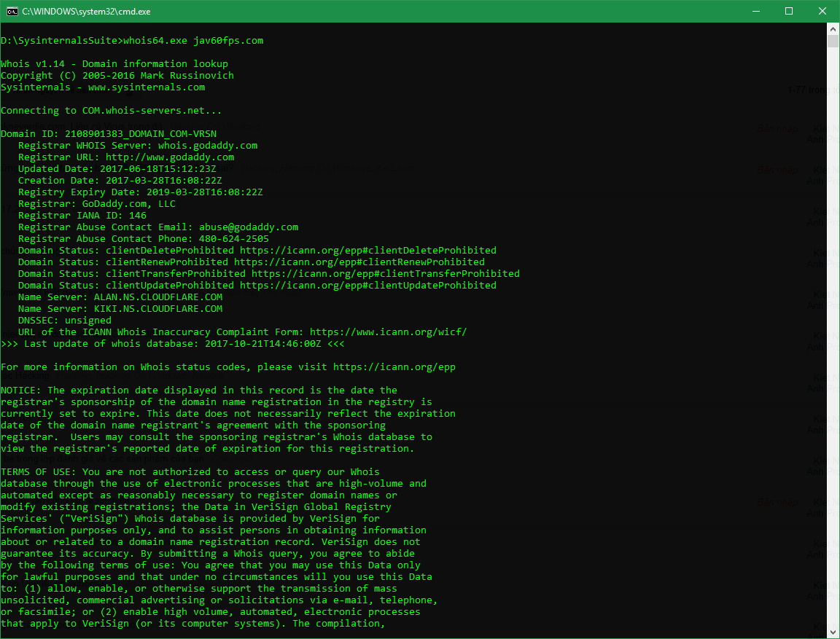Viewport: 840px width, 639px height.
Task: Click the scrollbar up arrow
Action: click(x=833, y=28)
